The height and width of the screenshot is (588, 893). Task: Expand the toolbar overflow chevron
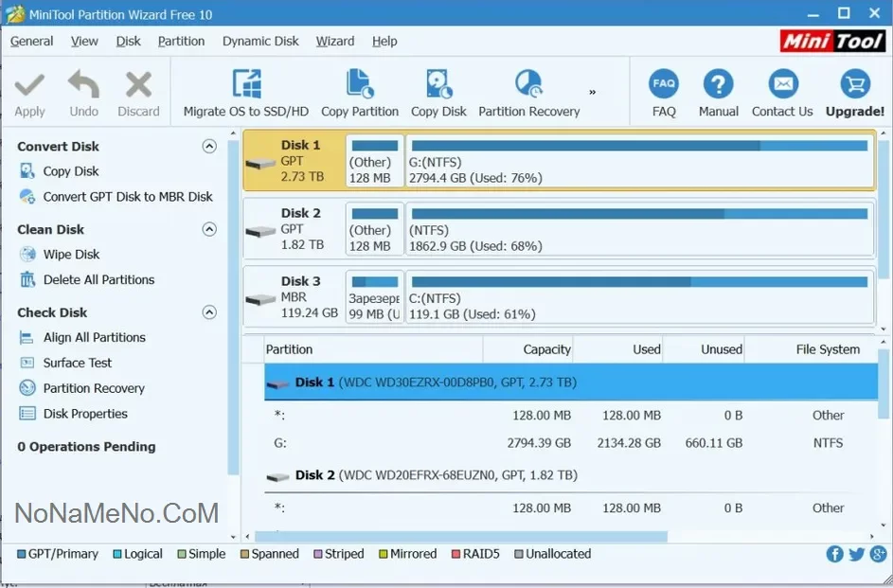(593, 93)
